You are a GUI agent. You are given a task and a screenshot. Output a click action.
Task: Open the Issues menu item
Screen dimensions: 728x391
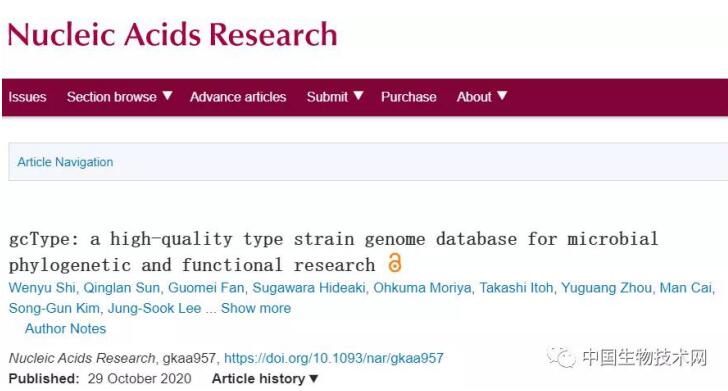click(x=27, y=97)
